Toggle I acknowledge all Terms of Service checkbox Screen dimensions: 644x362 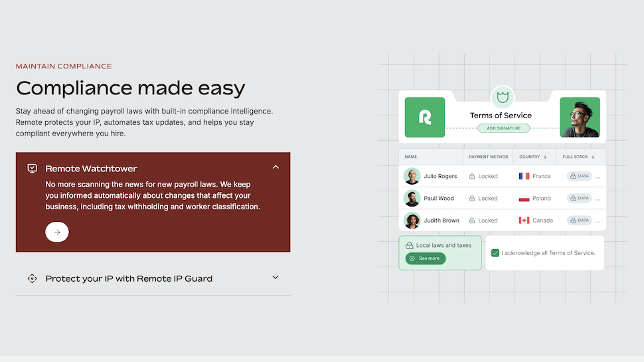495,253
